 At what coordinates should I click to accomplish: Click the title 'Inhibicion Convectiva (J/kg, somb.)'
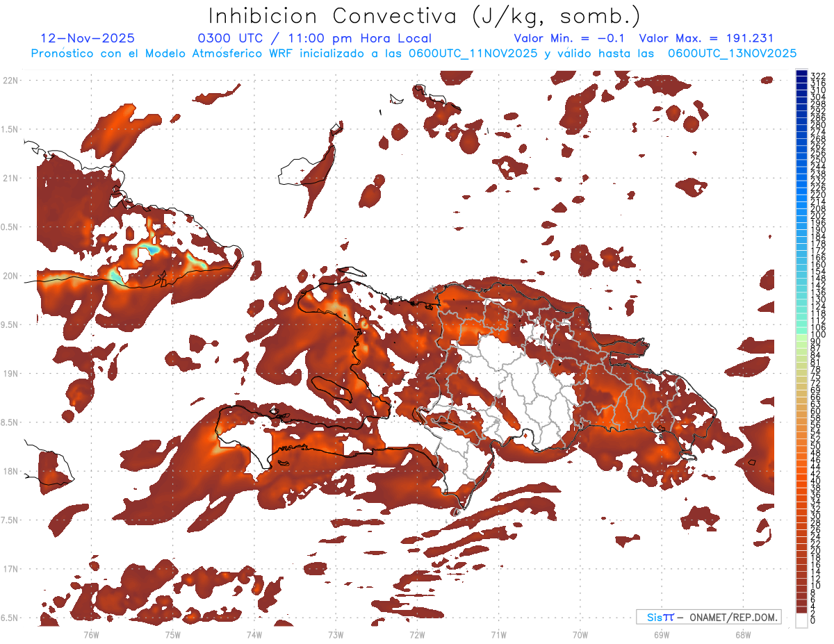(425, 16)
